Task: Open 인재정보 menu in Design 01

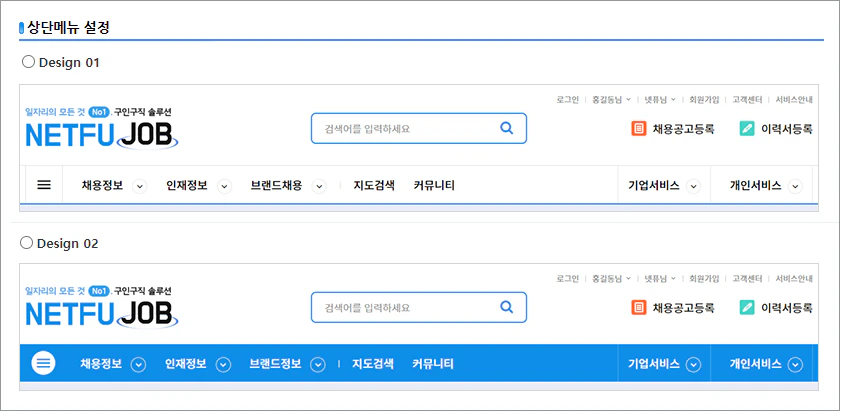Action: tap(187, 186)
